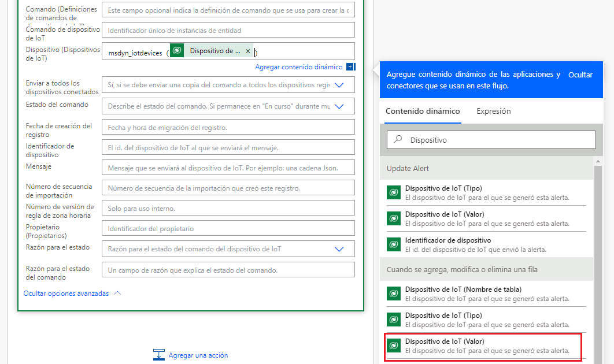
Task: Click the Fecha de creación del registro field
Action: [228, 127]
